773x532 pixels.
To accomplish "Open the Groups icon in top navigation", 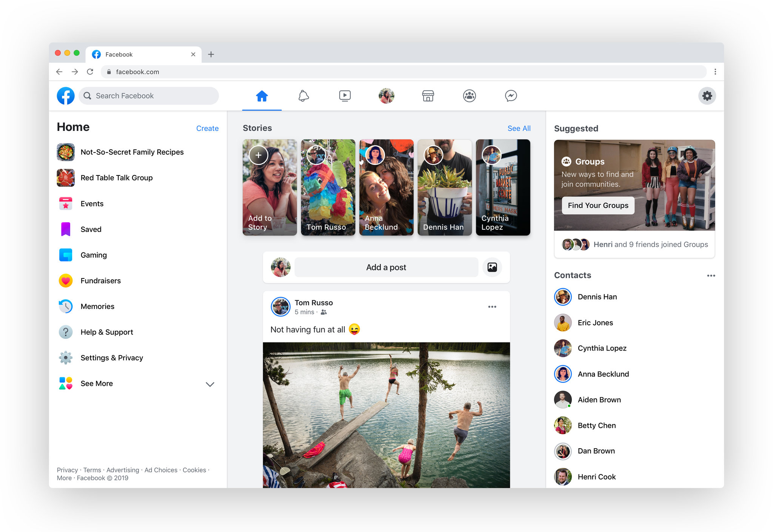I will point(469,96).
